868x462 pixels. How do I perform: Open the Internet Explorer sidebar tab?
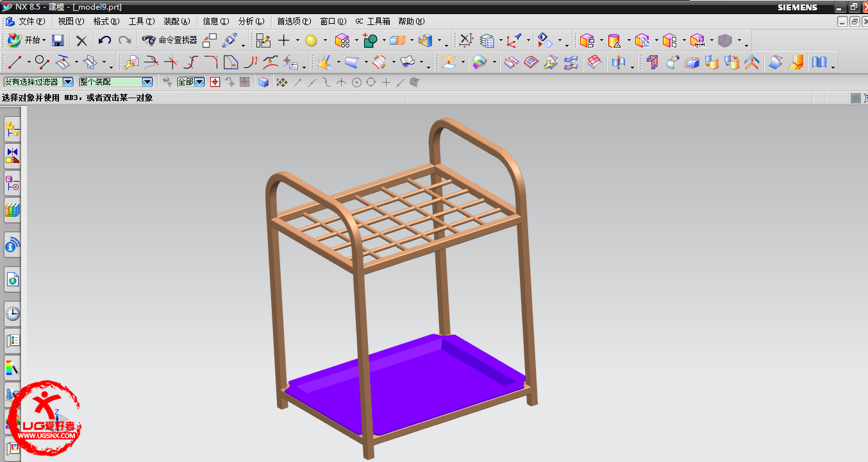coord(12,279)
